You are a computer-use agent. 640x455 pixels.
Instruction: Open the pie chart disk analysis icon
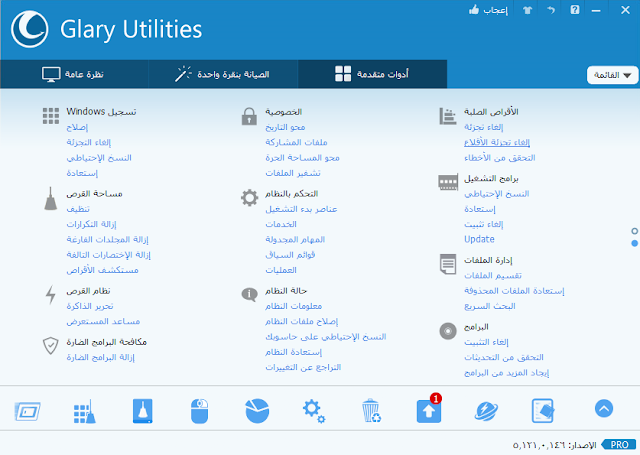[257, 411]
